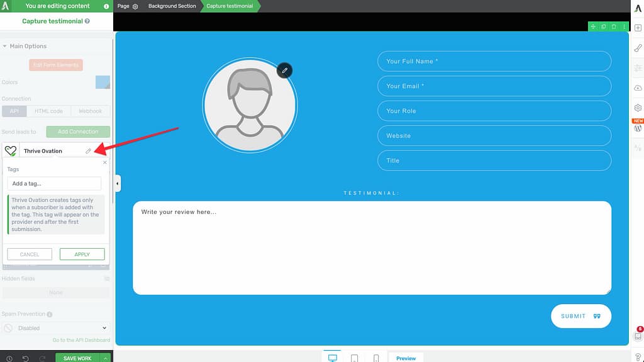644x362 pixels.
Task: Switch connection type to HTML code
Action: pyautogui.click(x=48, y=111)
